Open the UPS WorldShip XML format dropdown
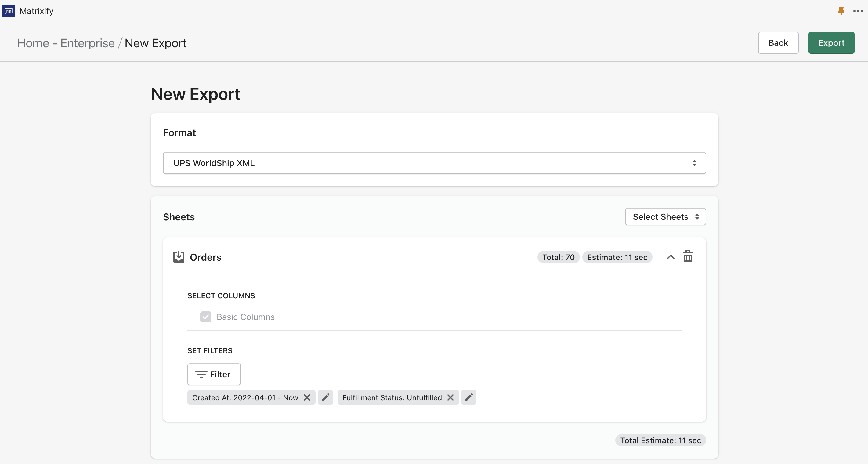The height and width of the screenshot is (464, 868). coord(434,163)
